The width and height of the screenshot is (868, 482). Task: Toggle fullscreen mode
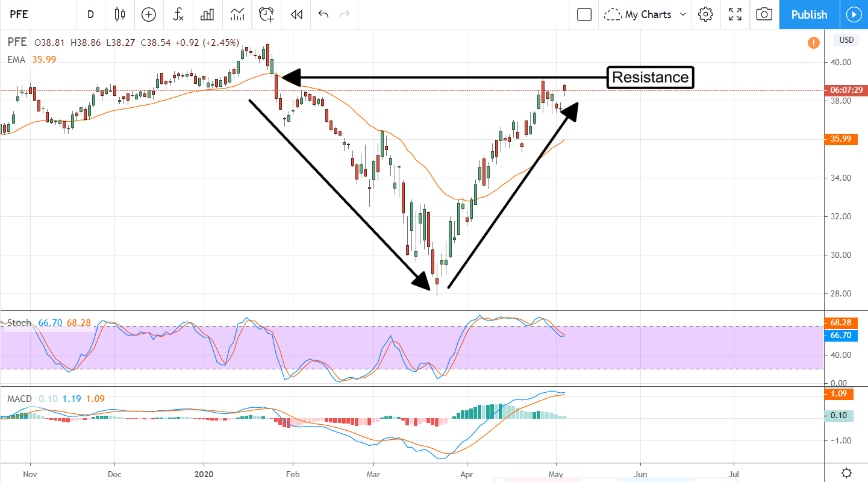(735, 14)
